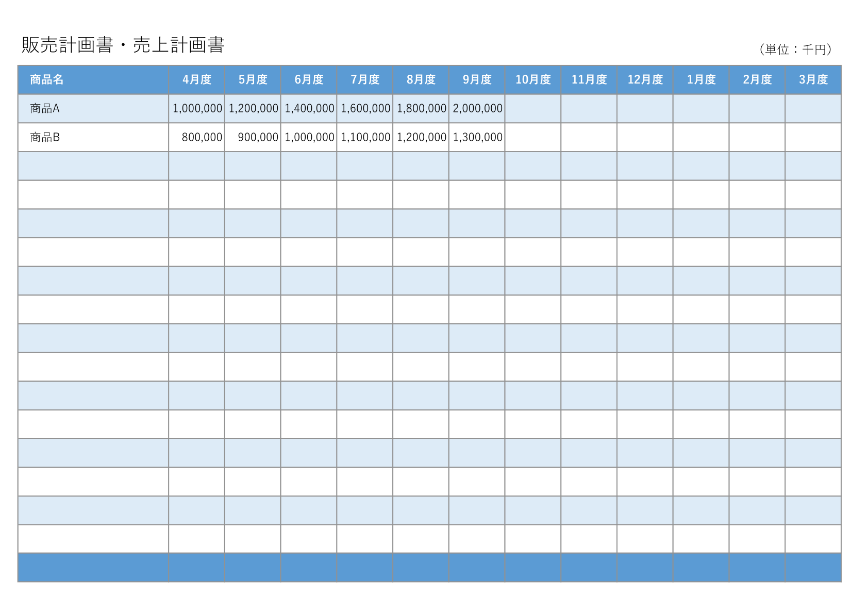This screenshot has width=868, height=614.
Task: Click 商品B value 900,000
Action: [x=258, y=137]
